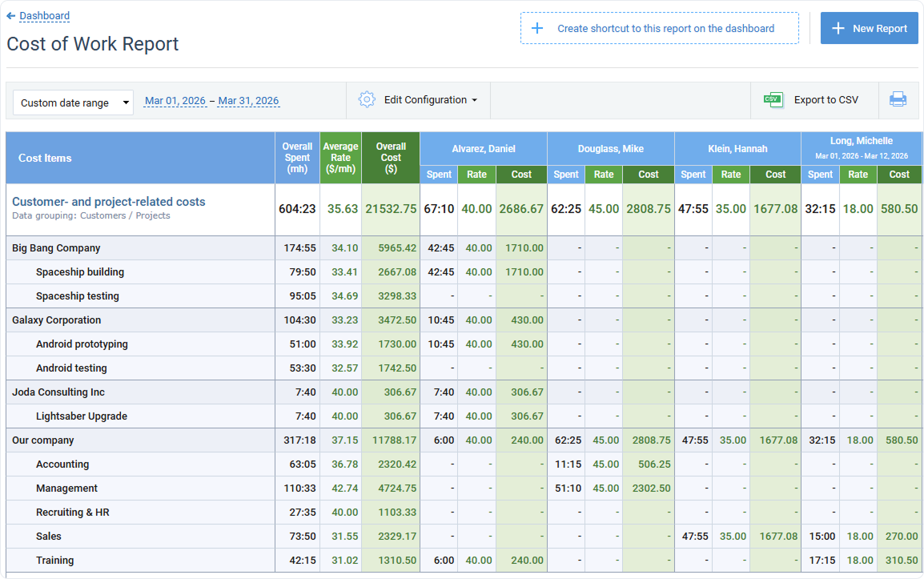The image size is (924, 579).
Task: Click the plus icon in the dashboard shortcut button
Action: click(x=538, y=28)
